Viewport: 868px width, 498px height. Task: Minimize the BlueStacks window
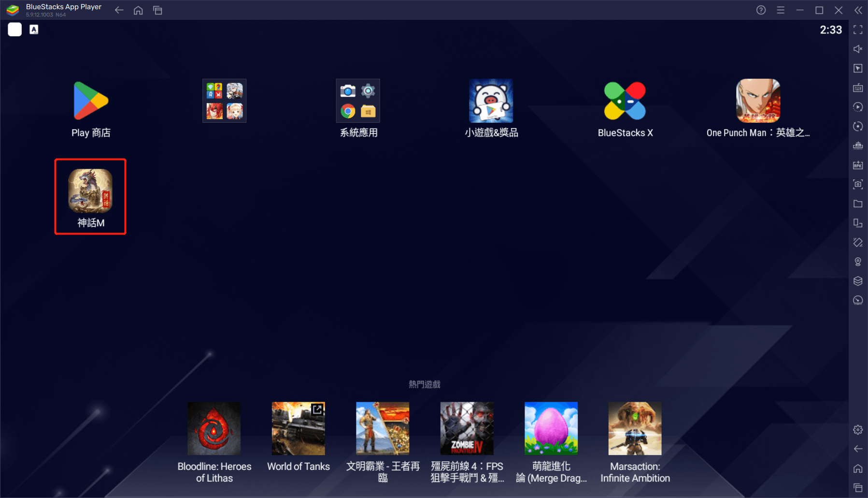click(x=800, y=10)
